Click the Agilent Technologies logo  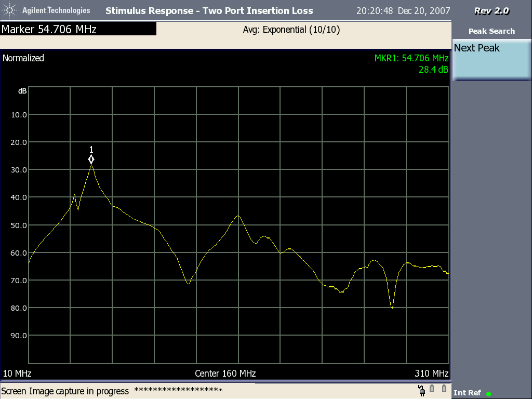point(46,10)
